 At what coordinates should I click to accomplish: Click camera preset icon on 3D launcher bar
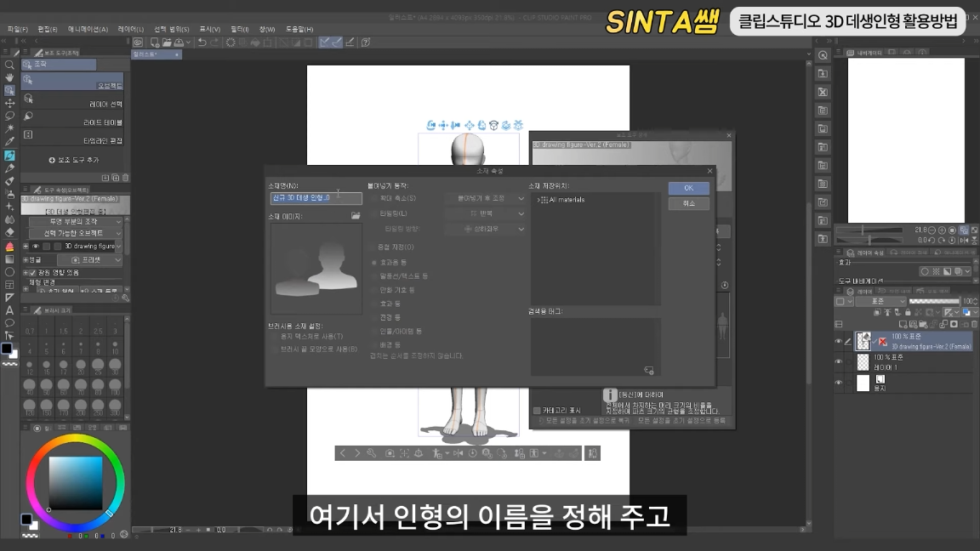(390, 453)
